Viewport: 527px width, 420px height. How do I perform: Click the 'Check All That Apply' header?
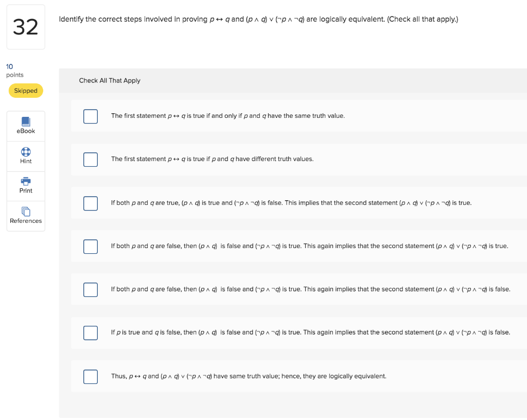[110, 80]
